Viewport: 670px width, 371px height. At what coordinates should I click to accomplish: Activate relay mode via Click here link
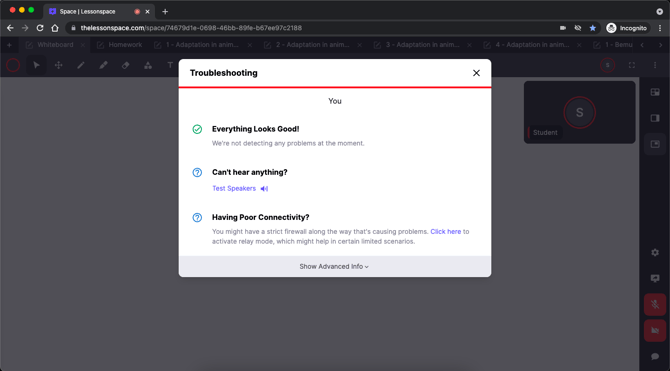tap(446, 232)
